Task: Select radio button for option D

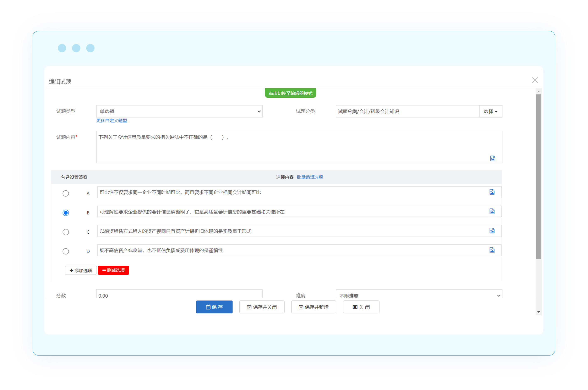Action: 66,251
